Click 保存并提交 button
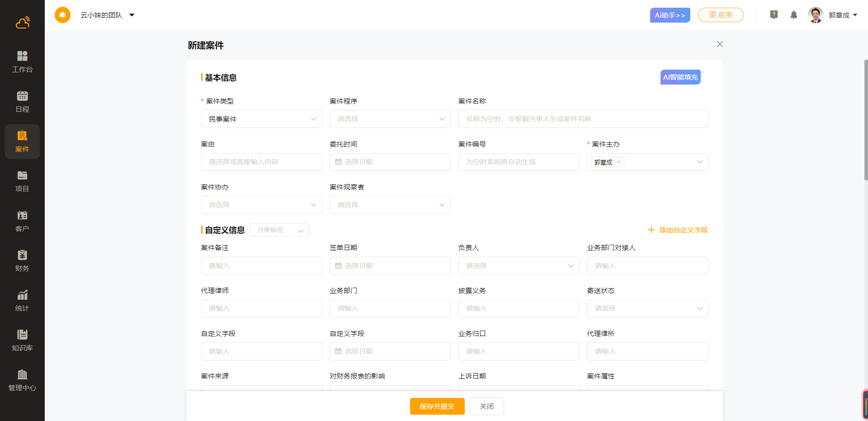The image size is (868, 421). pos(437,406)
